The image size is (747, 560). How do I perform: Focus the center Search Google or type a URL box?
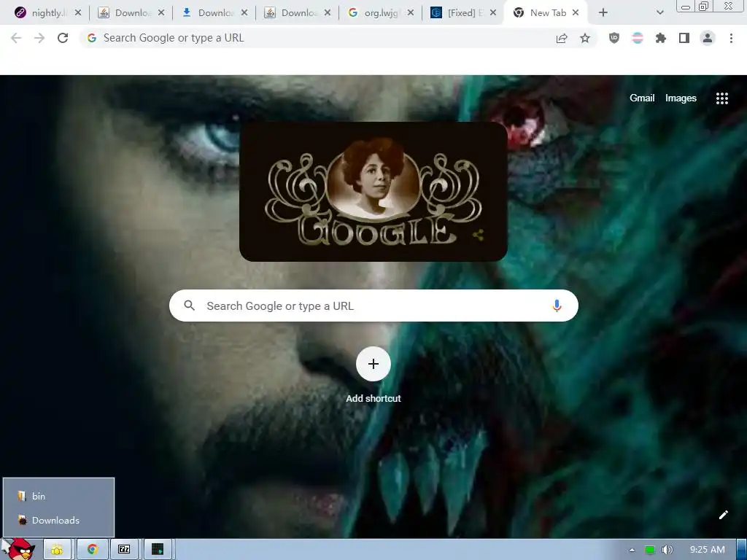373,306
